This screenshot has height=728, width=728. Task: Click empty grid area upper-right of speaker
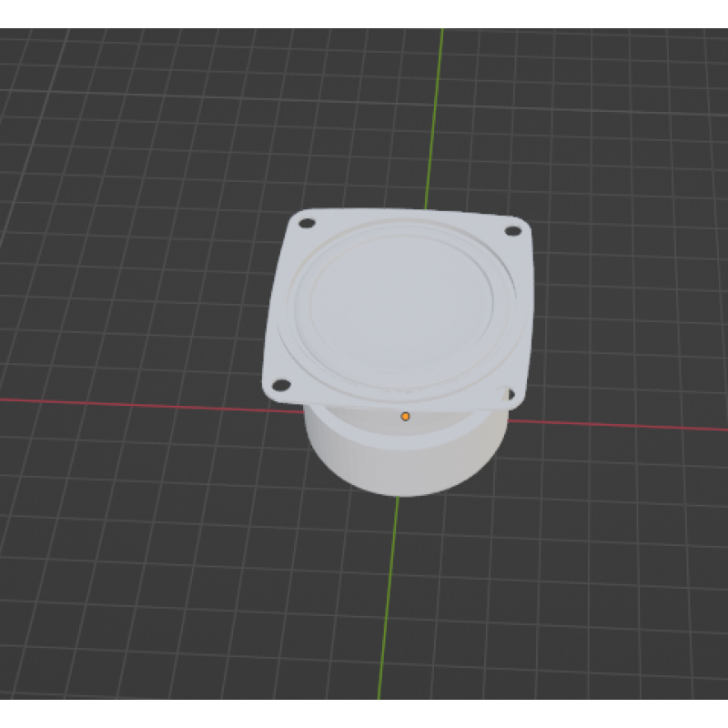click(619, 136)
